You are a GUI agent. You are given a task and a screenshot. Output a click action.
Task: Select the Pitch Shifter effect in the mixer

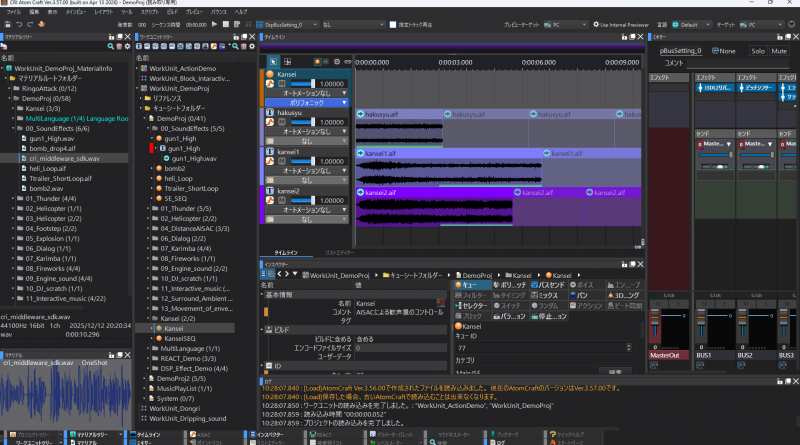point(757,88)
